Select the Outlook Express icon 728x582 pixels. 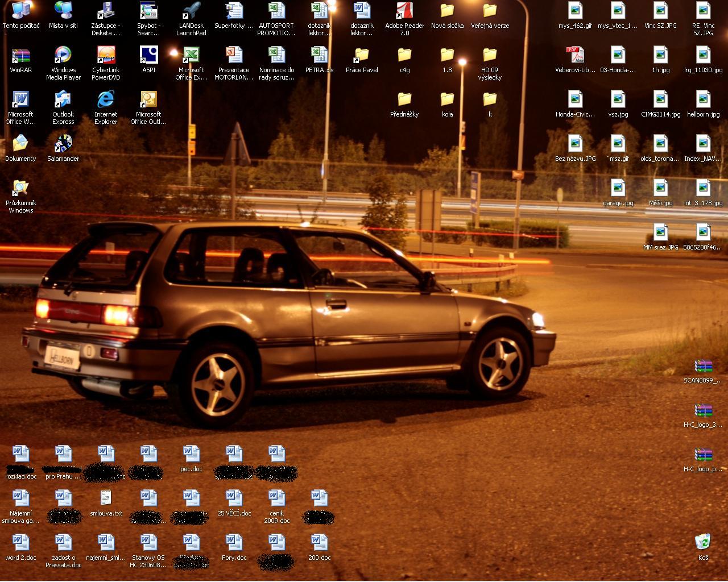[x=63, y=100]
